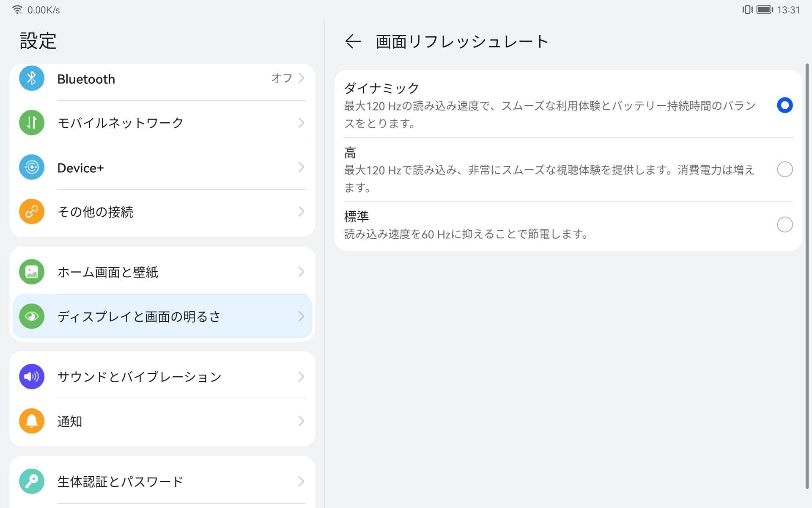Click the right-side vertical scrollbar
Image resolution: width=812 pixels, height=508 pixels.
[x=807, y=275]
